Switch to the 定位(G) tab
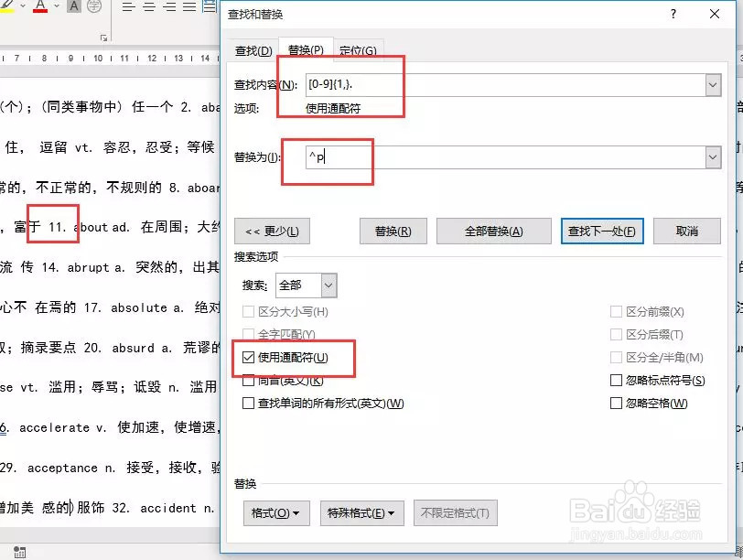This screenshot has height=560, width=743. click(x=358, y=50)
